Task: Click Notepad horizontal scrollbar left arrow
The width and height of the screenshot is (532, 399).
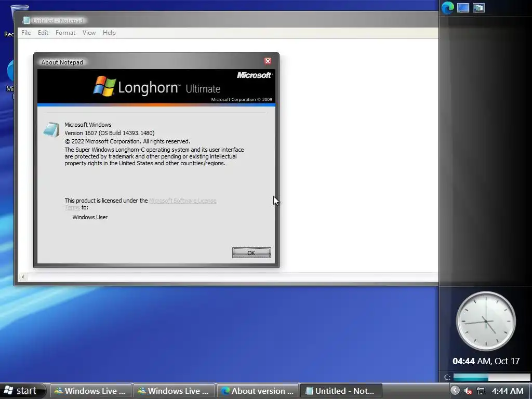Action: click(23, 277)
